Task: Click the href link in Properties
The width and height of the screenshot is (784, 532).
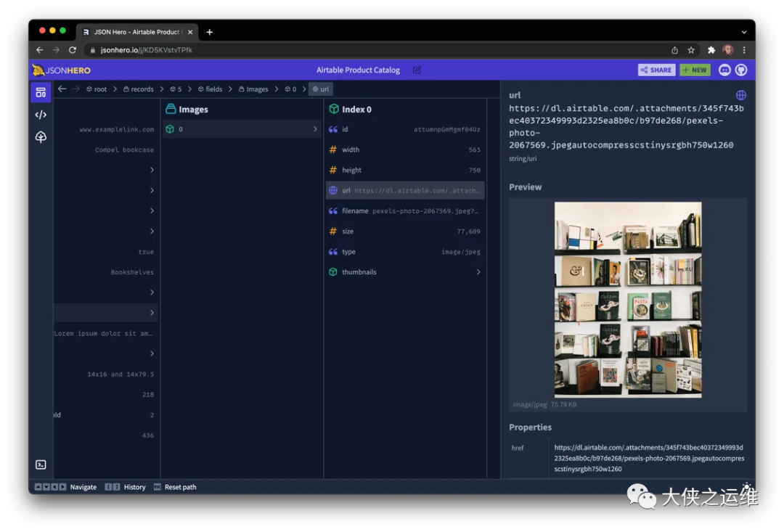Action: [649, 458]
